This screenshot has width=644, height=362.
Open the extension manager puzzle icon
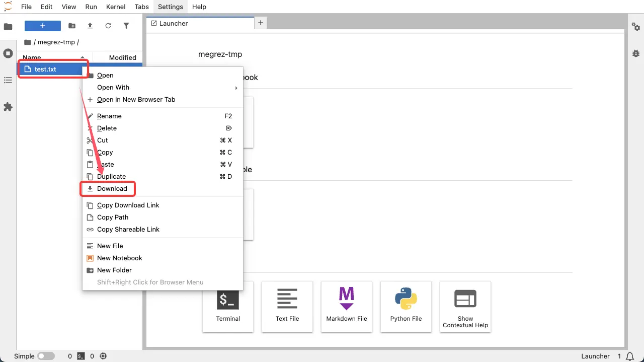coord(8,107)
